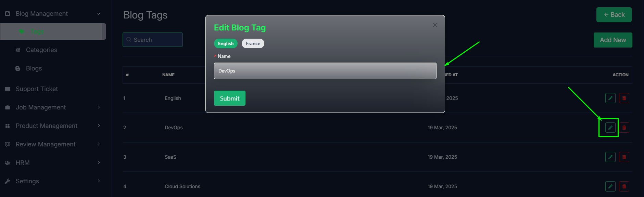Select the English language tab

[226, 43]
